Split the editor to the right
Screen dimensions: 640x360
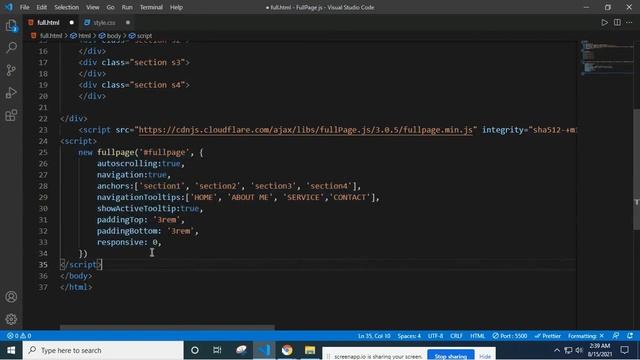[617, 22]
